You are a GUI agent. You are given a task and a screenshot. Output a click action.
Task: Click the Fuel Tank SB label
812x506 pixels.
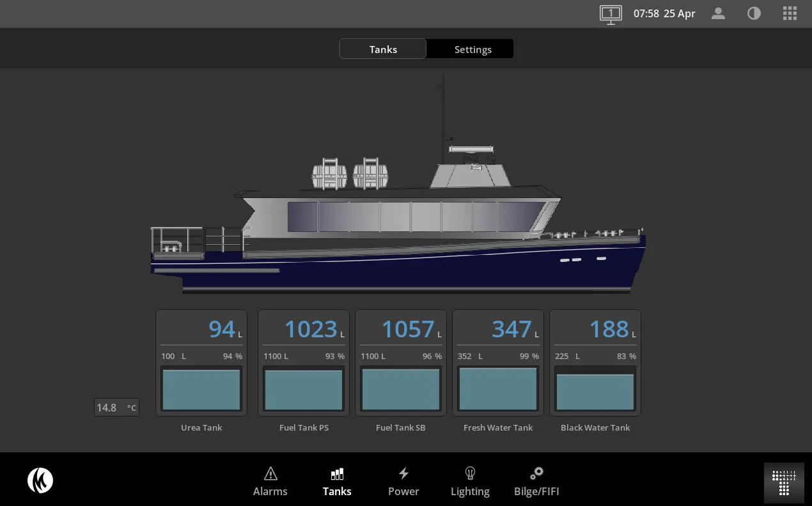click(x=401, y=427)
